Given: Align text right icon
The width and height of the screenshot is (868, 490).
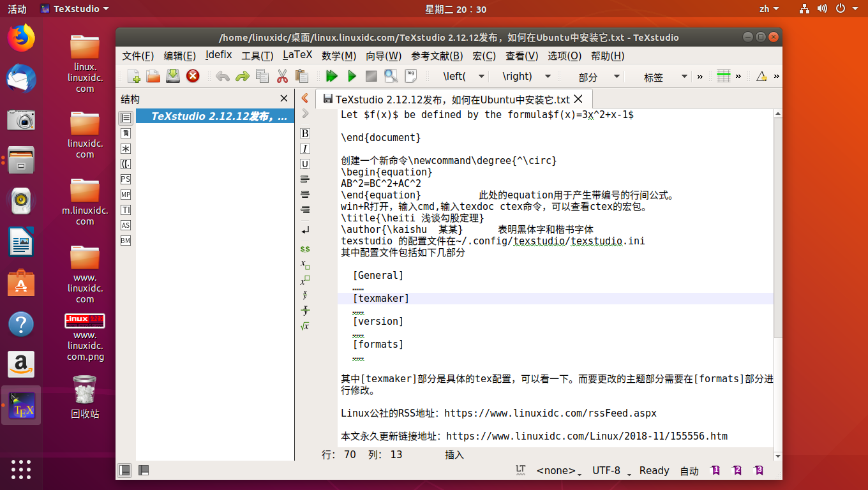Looking at the screenshot, I should click(305, 210).
